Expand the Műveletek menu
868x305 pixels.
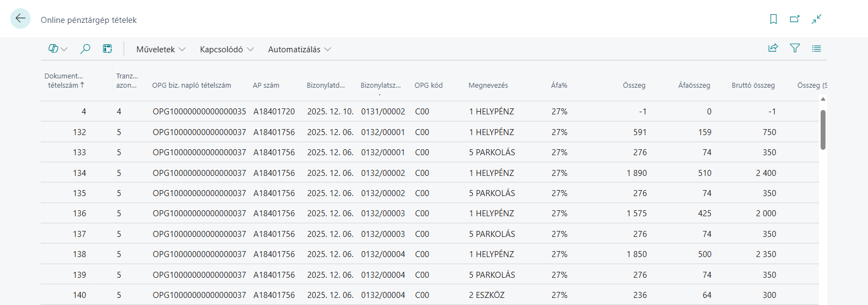pos(161,50)
